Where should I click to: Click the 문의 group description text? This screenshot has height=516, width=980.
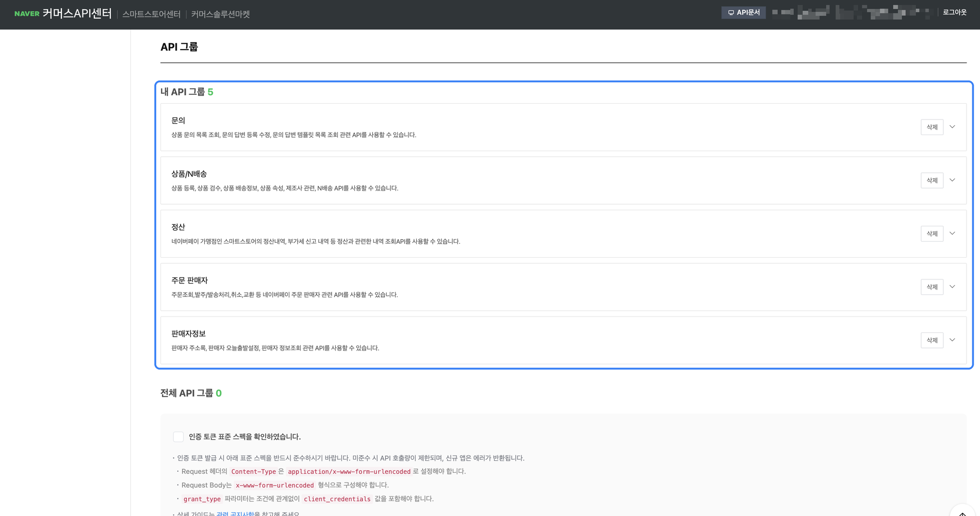coord(293,135)
